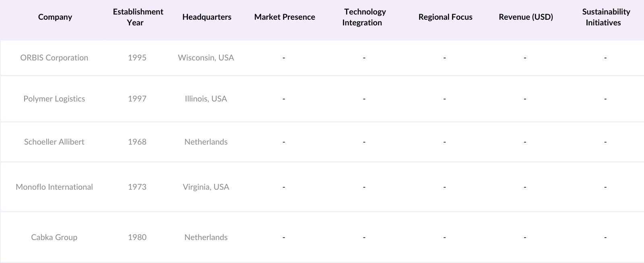Screen dimensions: 644x263
Task: Select the Virginia, USA headquarters cell
Action: point(206,187)
